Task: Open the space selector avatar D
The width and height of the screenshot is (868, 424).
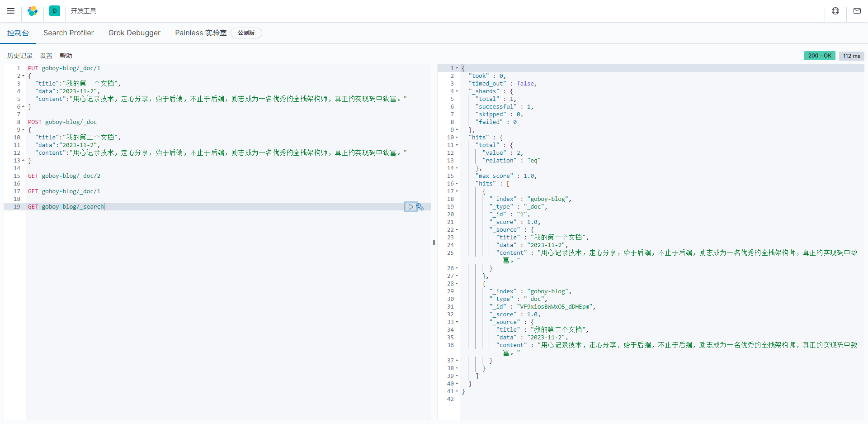Action: tap(55, 11)
